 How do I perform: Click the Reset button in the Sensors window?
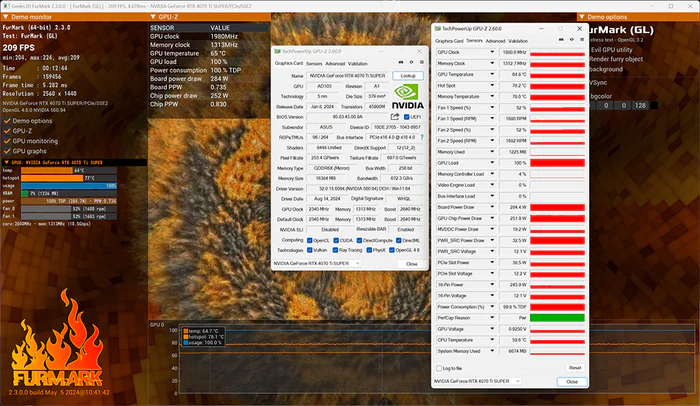pos(575,368)
